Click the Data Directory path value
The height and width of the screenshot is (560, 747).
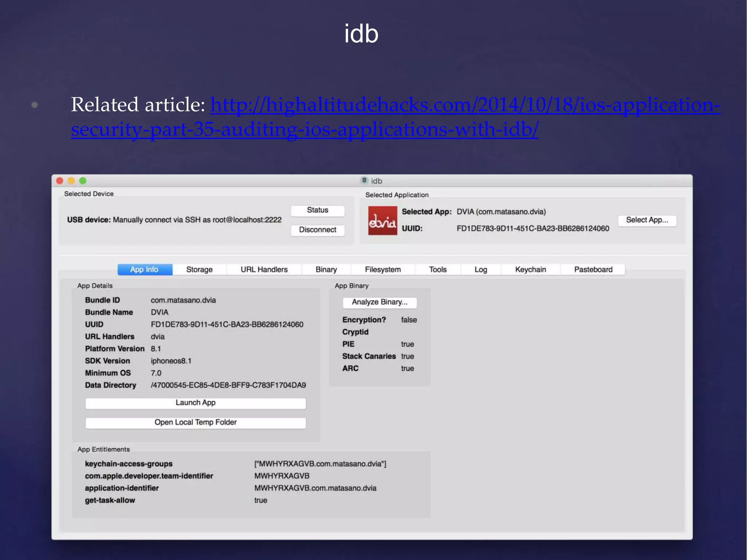coord(228,385)
